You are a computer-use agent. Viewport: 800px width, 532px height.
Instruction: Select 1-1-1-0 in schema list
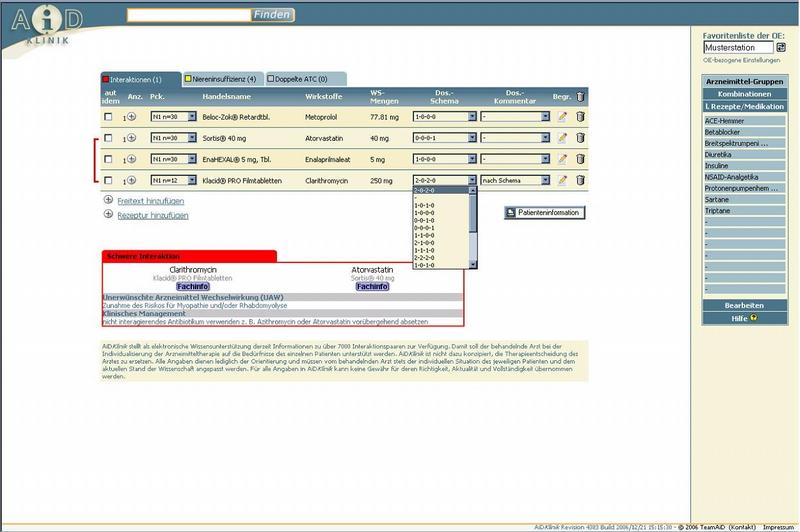coord(440,250)
